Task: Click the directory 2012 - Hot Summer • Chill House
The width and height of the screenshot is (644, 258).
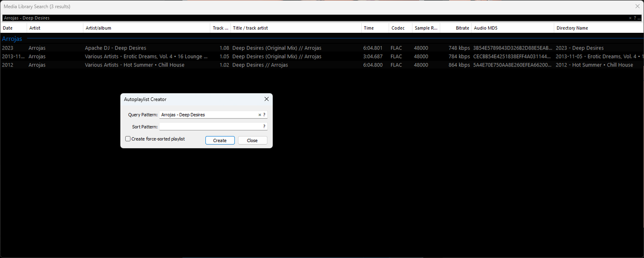Action: (x=595, y=65)
